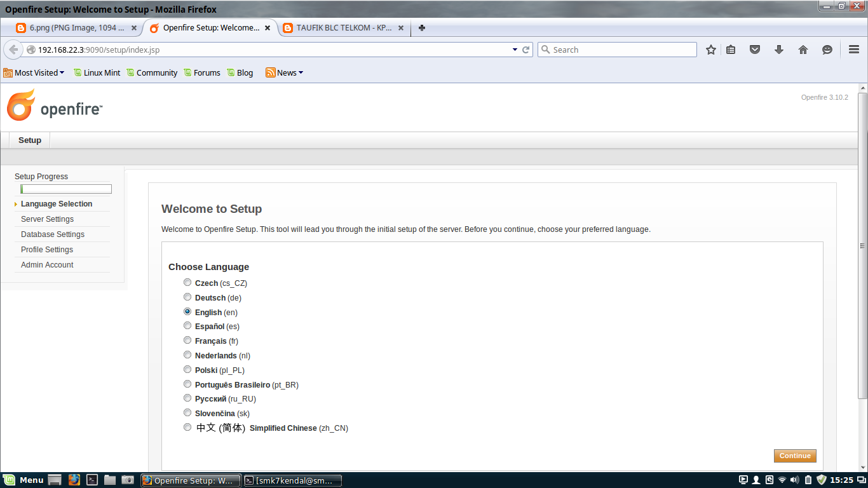Select Português Brasileiro (pt_BR) option
Image resolution: width=868 pixels, height=488 pixels.
(187, 384)
